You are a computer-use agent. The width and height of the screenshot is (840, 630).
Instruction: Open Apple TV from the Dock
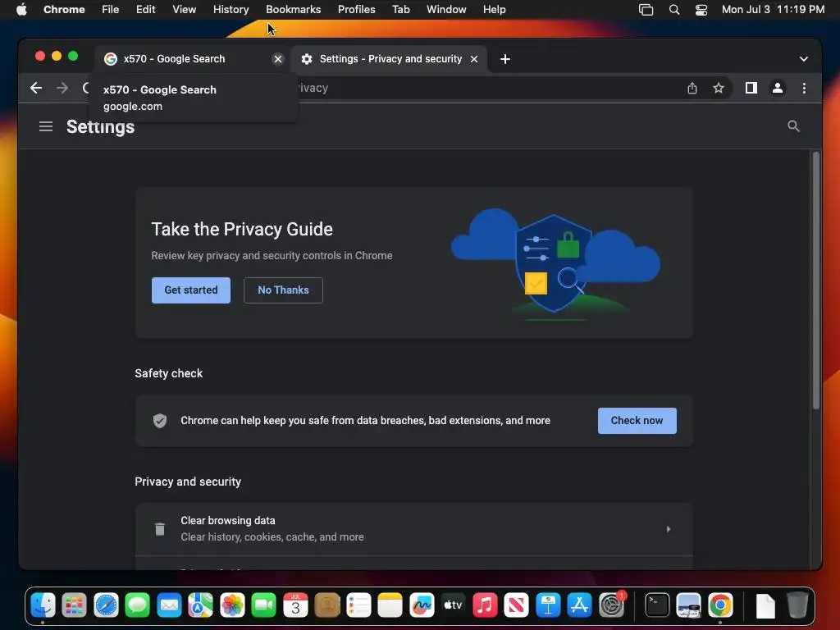(453, 606)
